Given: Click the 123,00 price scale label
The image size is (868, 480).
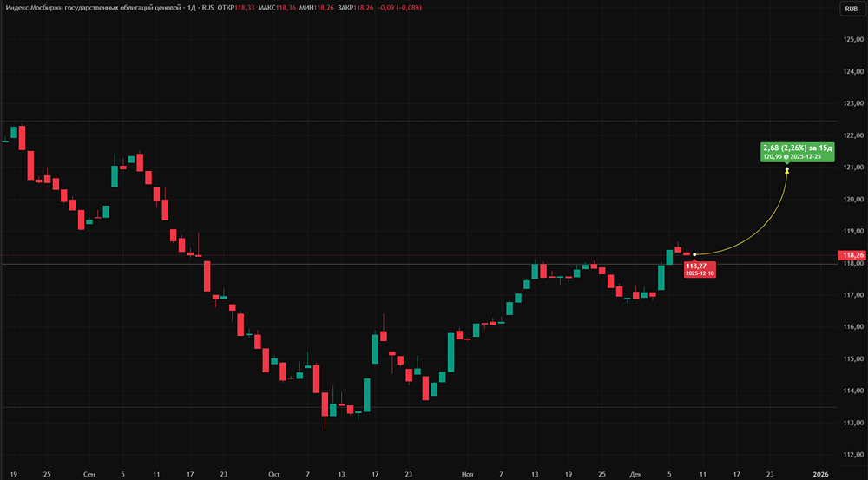Looking at the screenshot, I should 853,103.
